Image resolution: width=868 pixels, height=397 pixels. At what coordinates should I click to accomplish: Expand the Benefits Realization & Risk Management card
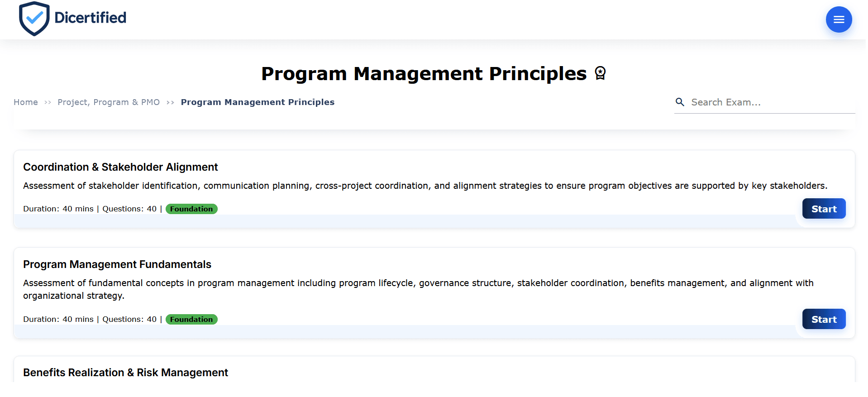click(x=125, y=373)
